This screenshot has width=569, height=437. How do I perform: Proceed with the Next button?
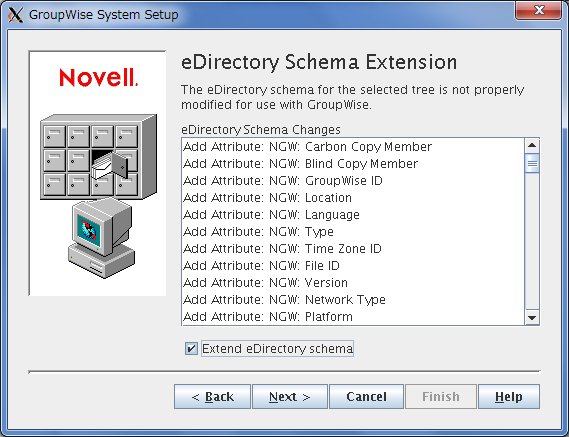tap(290, 397)
